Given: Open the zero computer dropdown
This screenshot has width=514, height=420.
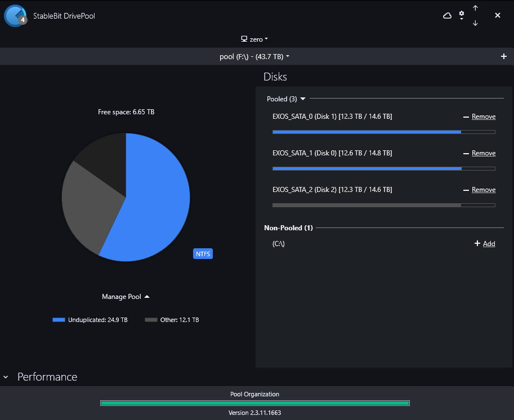Looking at the screenshot, I should point(254,39).
